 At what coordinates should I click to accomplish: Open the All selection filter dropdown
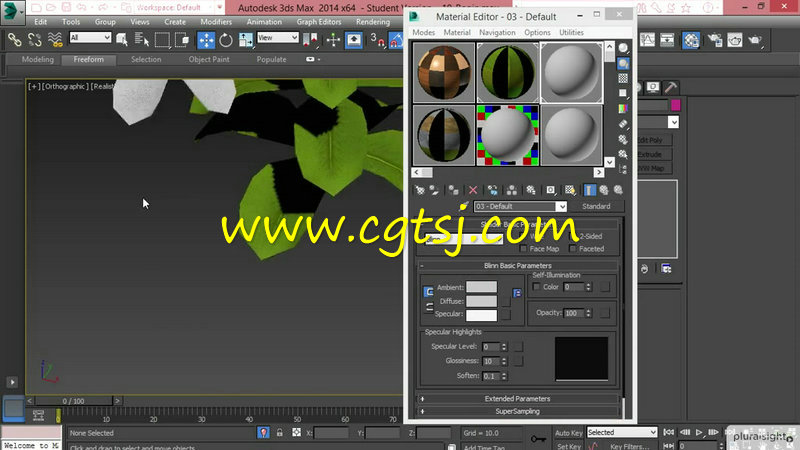point(90,37)
